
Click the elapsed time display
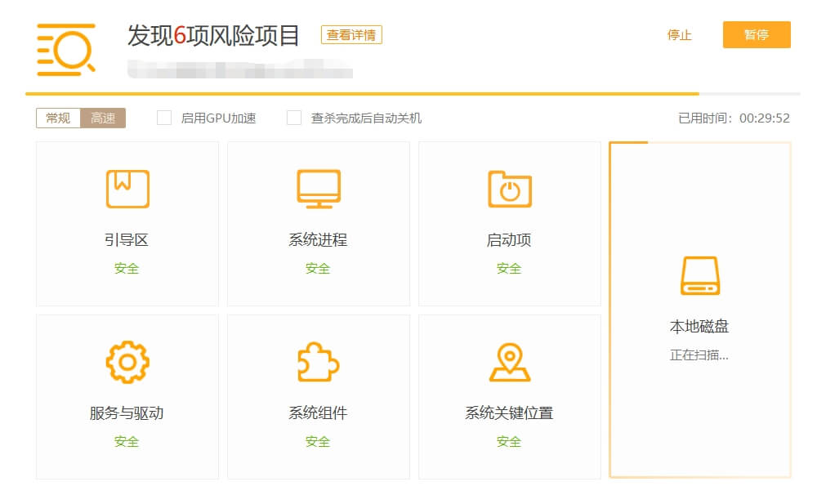(x=734, y=118)
